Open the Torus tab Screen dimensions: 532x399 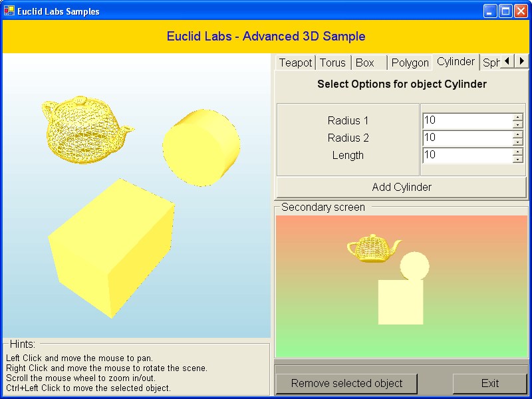click(x=332, y=63)
